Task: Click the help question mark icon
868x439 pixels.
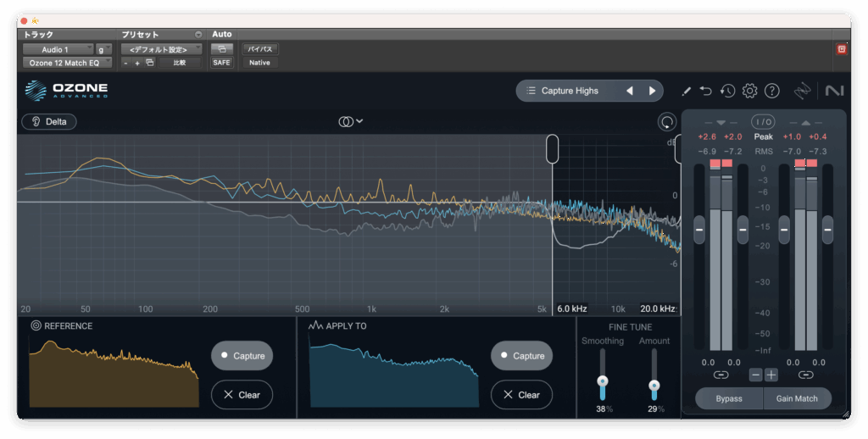Action: 771,91
